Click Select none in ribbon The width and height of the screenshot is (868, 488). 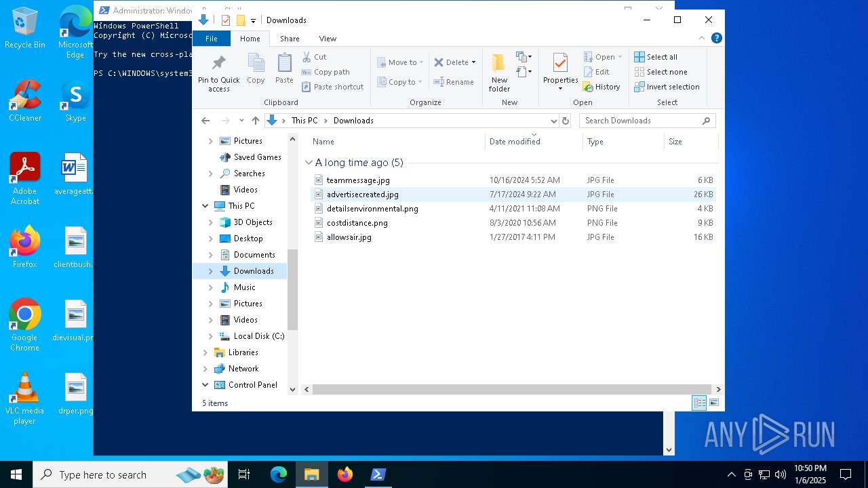click(661, 72)
